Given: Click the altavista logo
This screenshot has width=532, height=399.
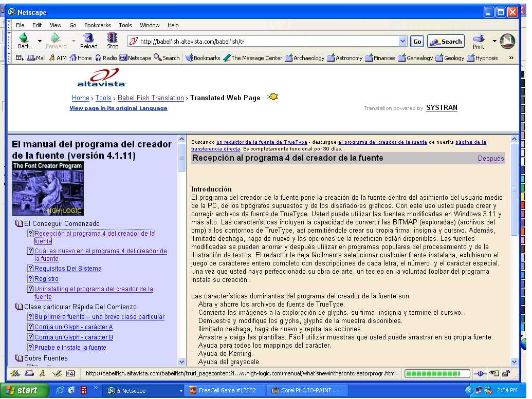Looking at the screenshot, I should [102, 78].
